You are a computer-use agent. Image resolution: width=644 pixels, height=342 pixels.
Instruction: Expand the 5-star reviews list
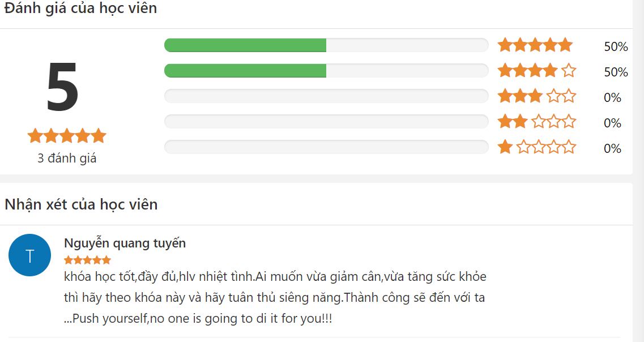click(326, 44)
